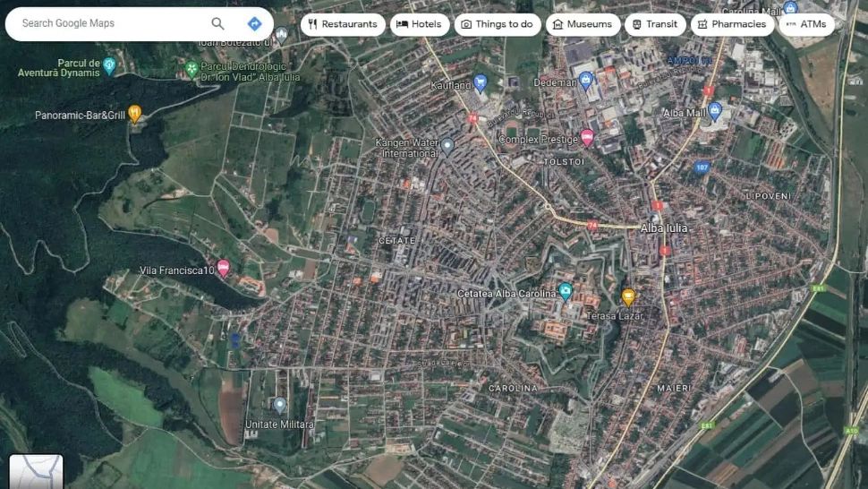Open Vila Francisca10 lodging pin
The height and width of the screenshot is (489, 868).
click(223, 268)
